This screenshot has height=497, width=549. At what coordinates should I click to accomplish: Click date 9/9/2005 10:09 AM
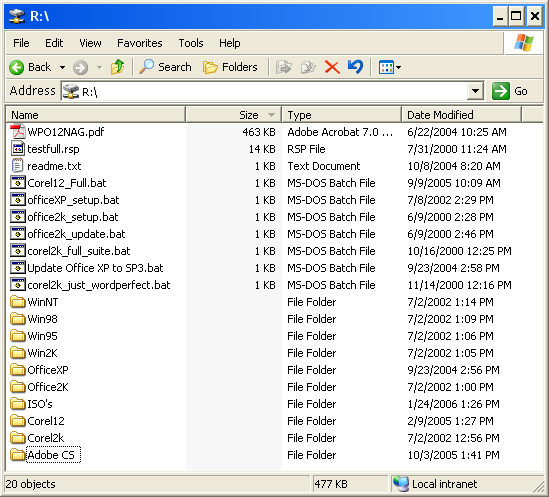pyautogui.click(x=454, y=183)
